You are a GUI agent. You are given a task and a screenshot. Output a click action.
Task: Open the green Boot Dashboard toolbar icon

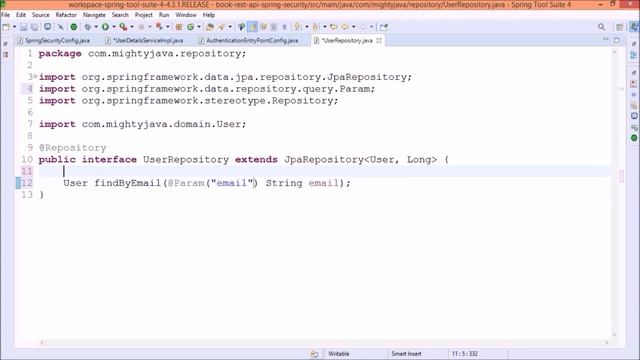(x=73, y=27)
